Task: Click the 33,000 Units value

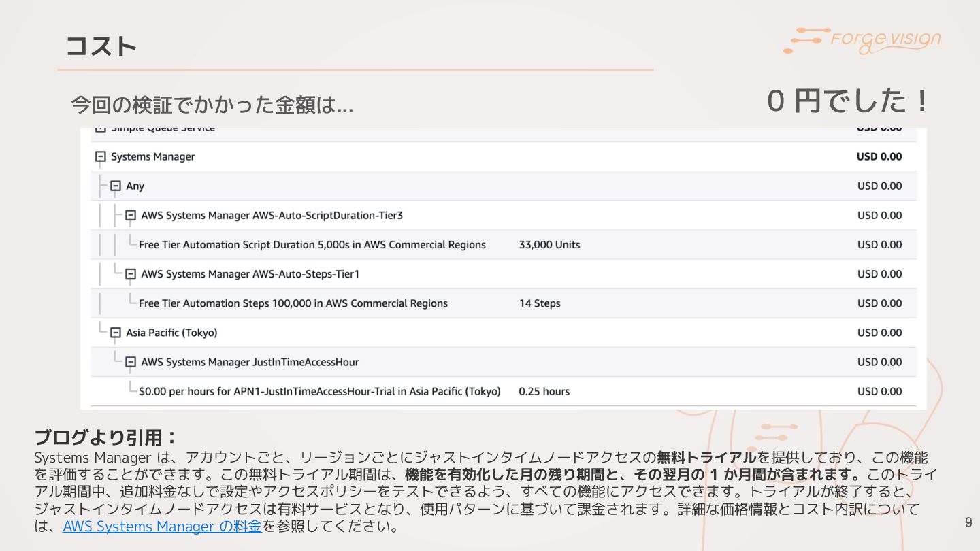Action: pos(549,244)
